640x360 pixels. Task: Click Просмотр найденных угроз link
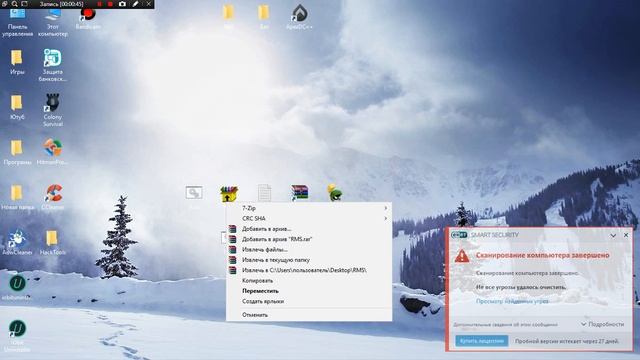click(512, 301)
